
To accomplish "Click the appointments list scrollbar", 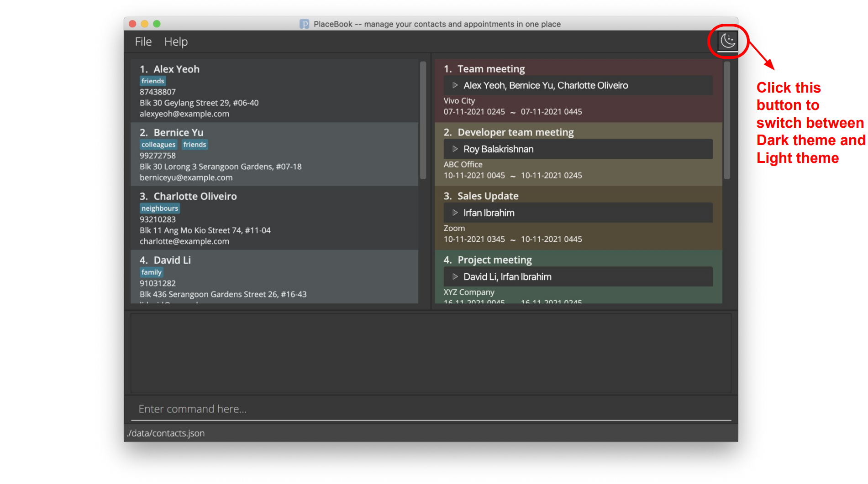I will click(727, 120).
